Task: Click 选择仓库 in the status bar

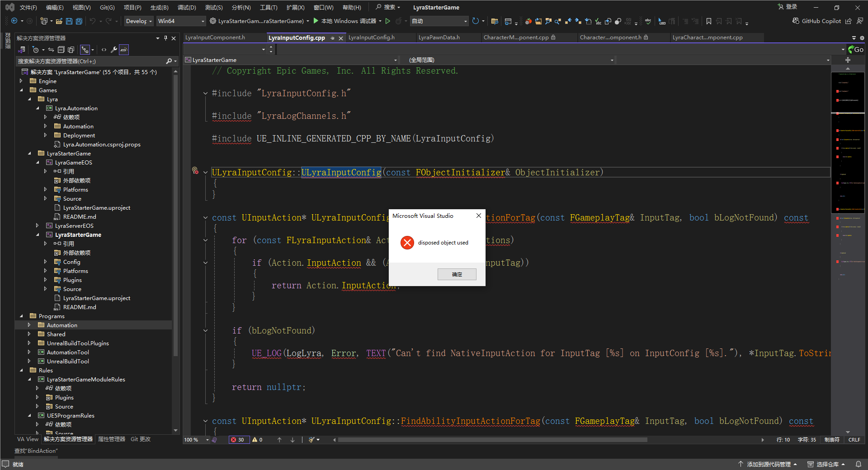Action: click(826, 464)
